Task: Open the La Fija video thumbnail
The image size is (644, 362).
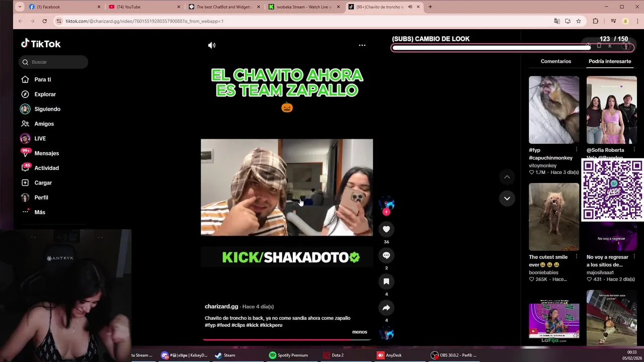Action: (554, 321)
